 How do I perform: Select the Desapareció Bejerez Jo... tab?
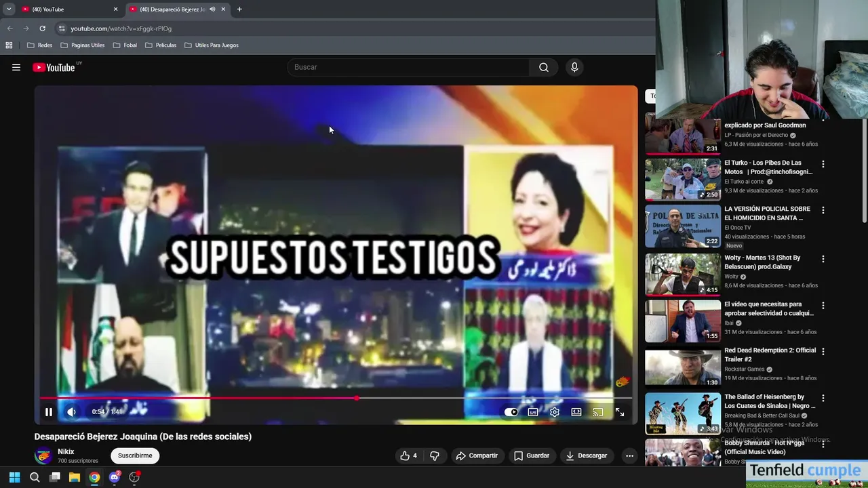pyautogui.click(x=172, y=9)
